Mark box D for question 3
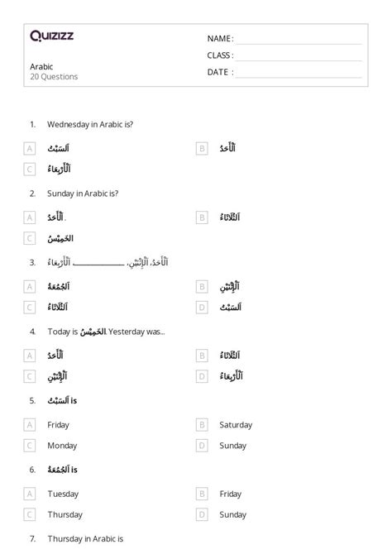This screenshot has width=392, height=554. point(202,308)
